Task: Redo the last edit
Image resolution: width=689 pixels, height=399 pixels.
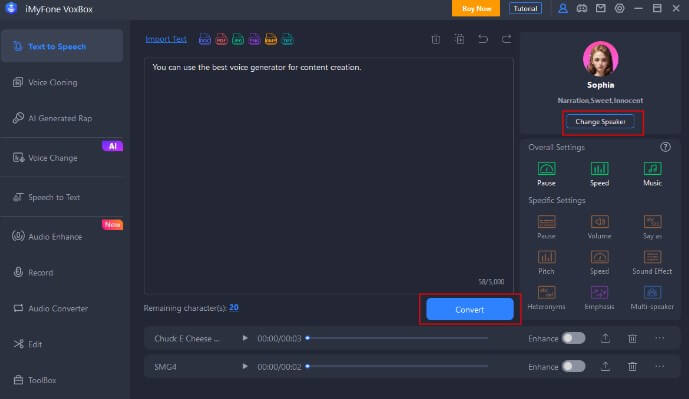Action: tap(507, 40)
